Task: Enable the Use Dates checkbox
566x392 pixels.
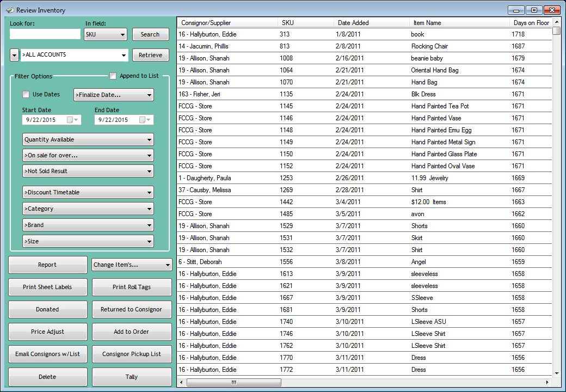Action: click(26, 95)
